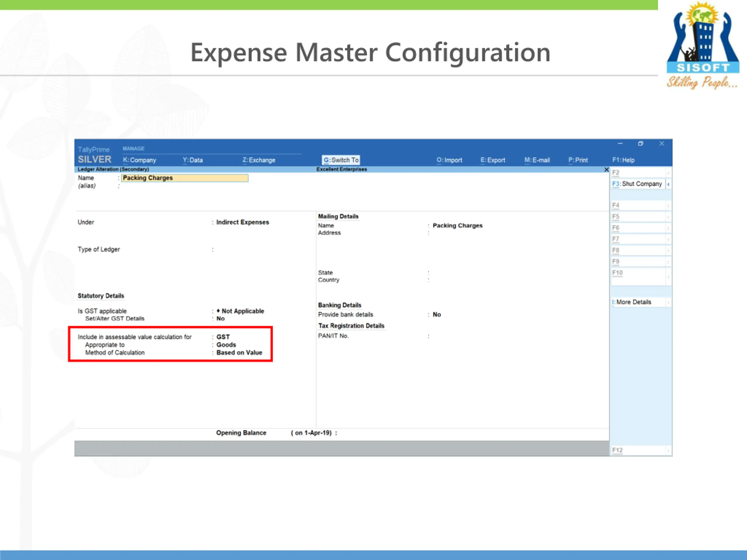Click the F10 side button
Viewport: 747px width, 560px height.
[638, 276]
